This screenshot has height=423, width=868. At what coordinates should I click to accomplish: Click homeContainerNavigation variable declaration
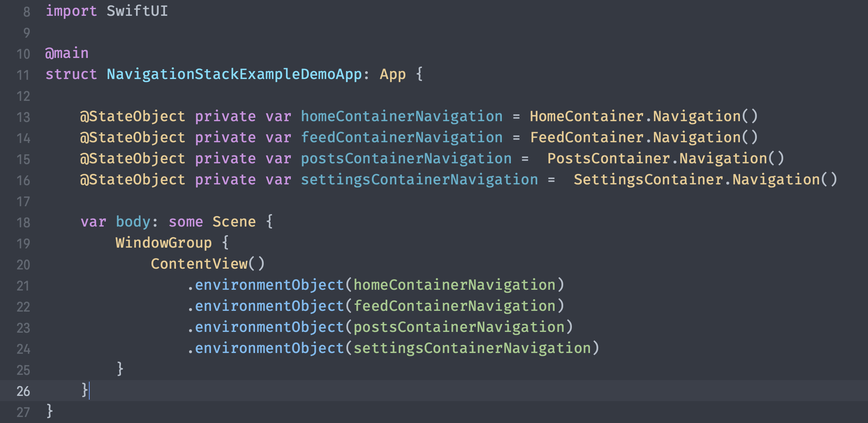(402, 117)
